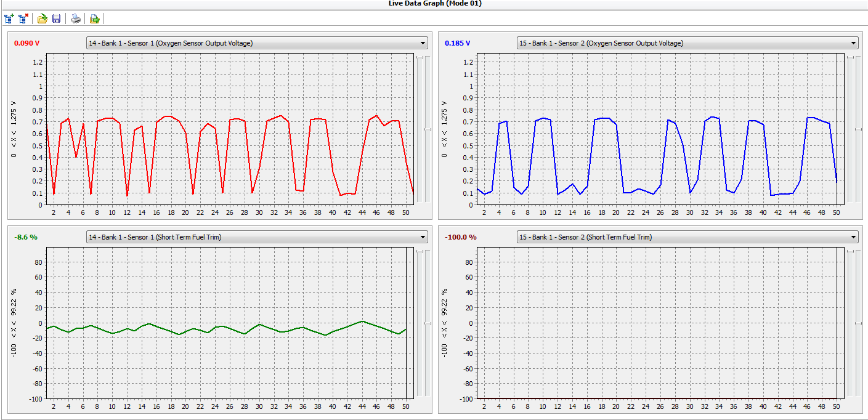
Task: Open a saved graph file via folder icon
Action: 42,19
